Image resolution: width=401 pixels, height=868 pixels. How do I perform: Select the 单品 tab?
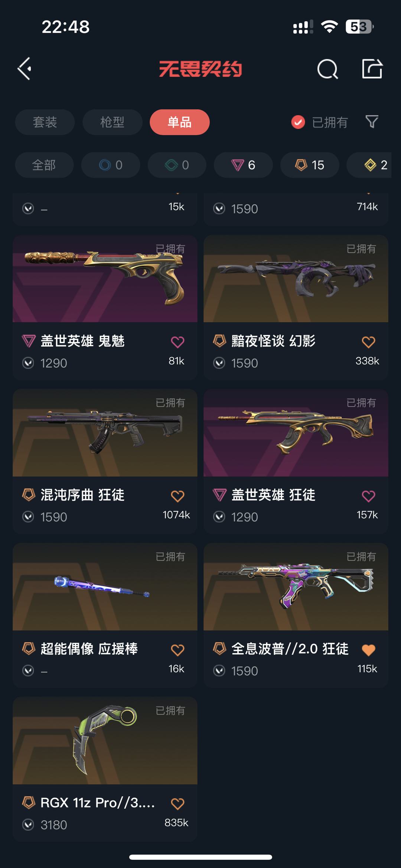click(x=180, y=122)
